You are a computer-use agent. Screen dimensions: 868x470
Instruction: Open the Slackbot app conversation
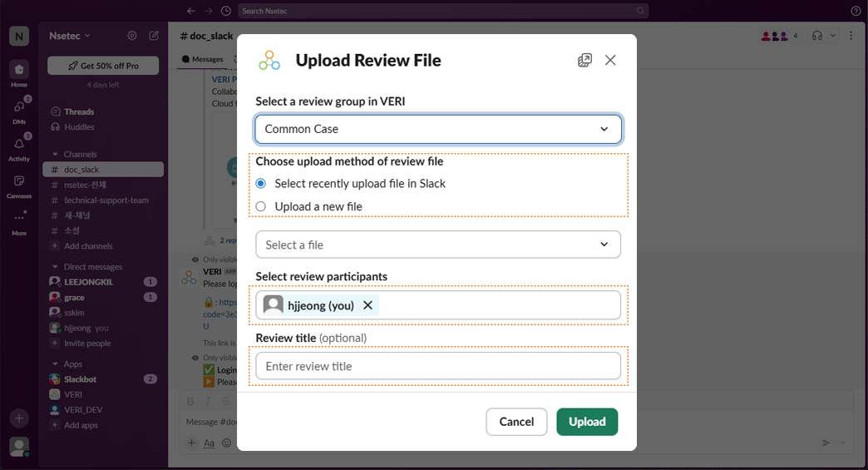81,379
